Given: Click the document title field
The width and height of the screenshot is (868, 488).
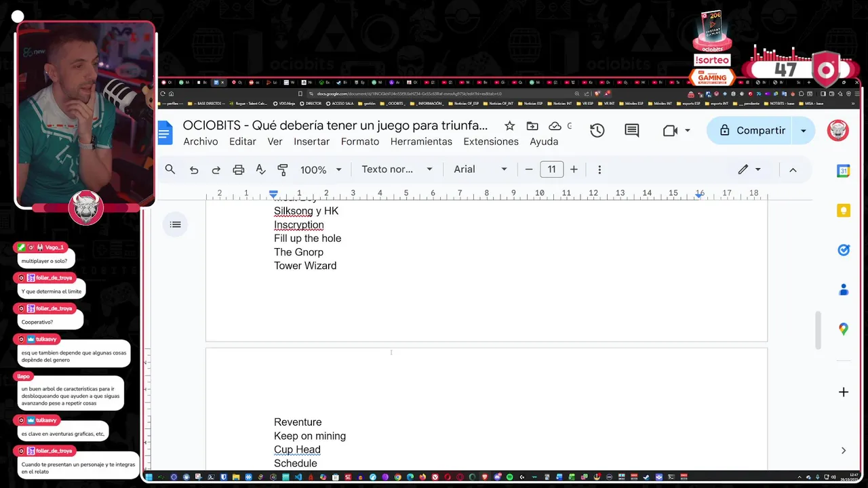Looking at the screenshot, I should [336, 126].
